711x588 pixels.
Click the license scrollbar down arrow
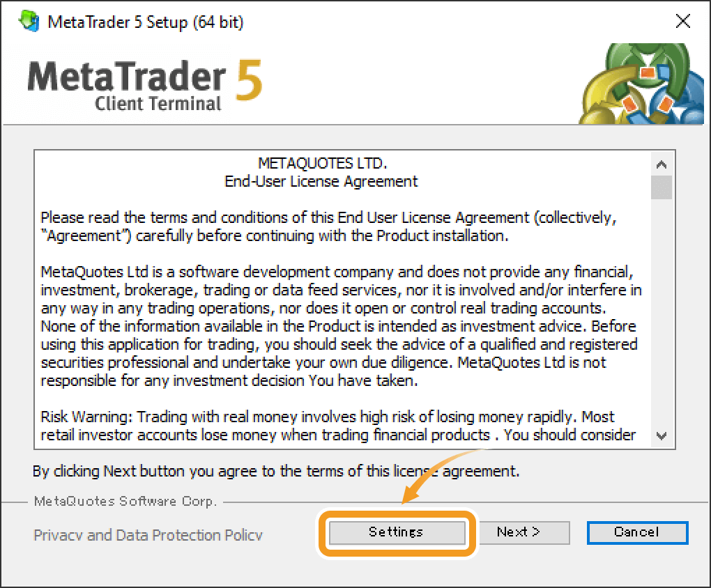(662, 435)
